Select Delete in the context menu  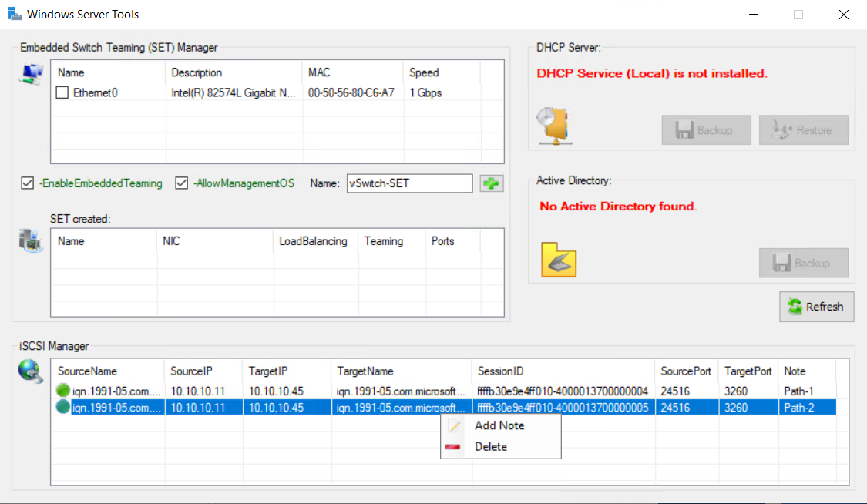click(x=490, y=446)
